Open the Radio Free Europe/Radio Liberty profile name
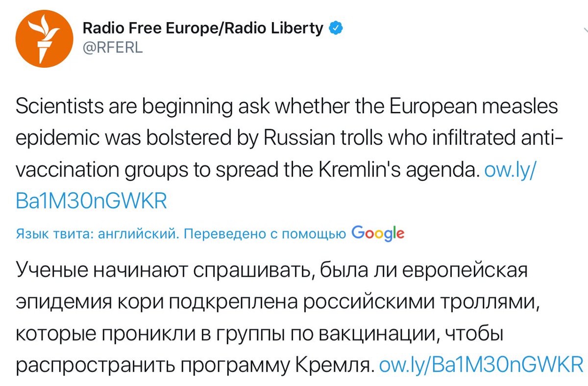Image resolution: width=588 pixels, height=386 pixels. pos(203,28)
